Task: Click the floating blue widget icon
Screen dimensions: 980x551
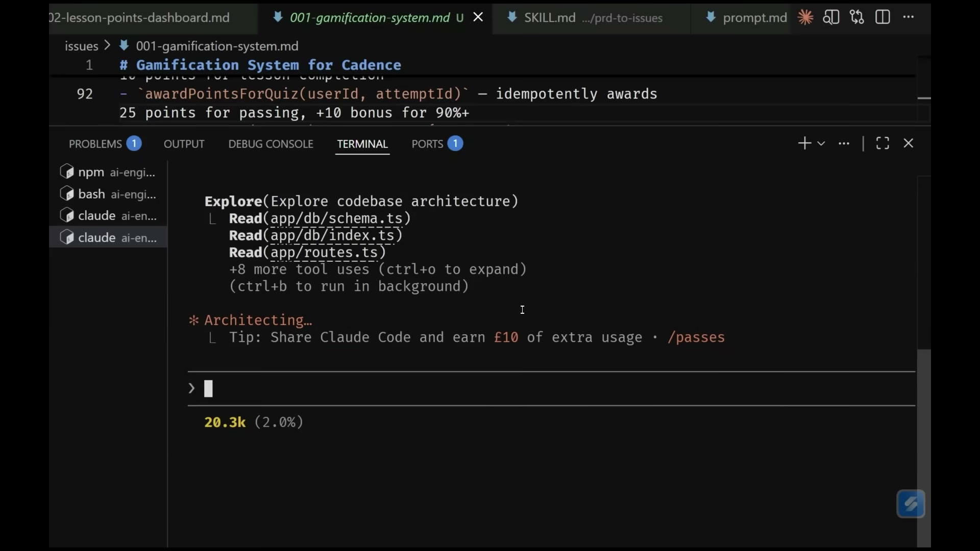Action: click(x=911, y=504)
